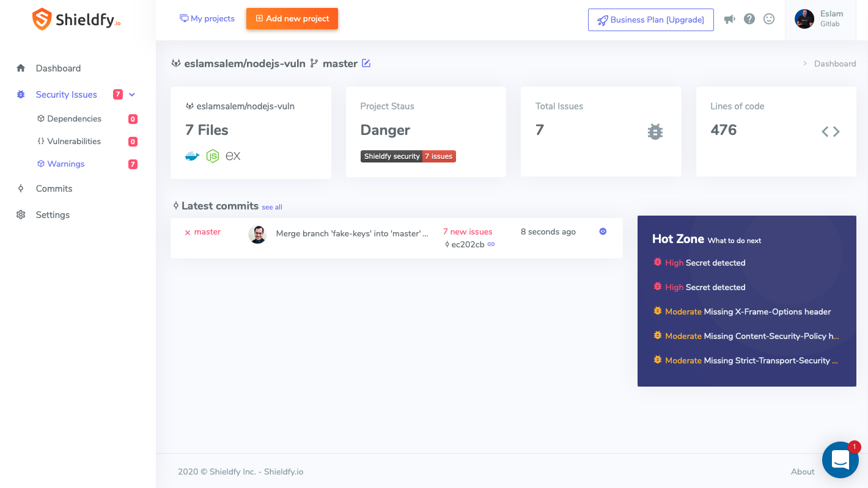Click the Dashboard home icon in sidebar

(x=21, y=68)
